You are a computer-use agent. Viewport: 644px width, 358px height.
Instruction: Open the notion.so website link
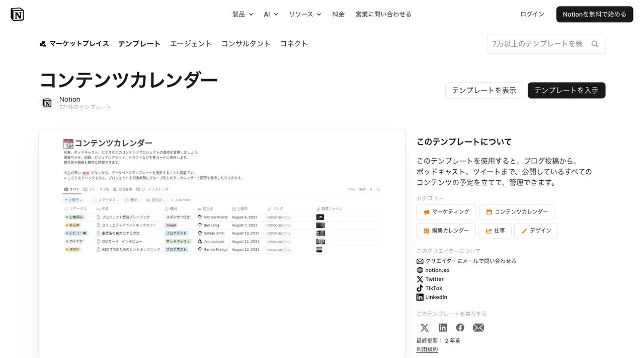point(437,270)
